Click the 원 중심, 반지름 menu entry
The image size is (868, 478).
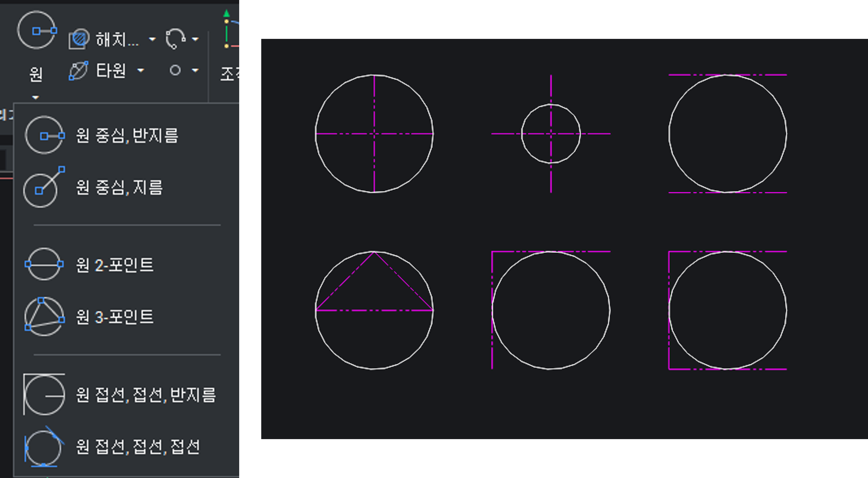coord(127,136)
